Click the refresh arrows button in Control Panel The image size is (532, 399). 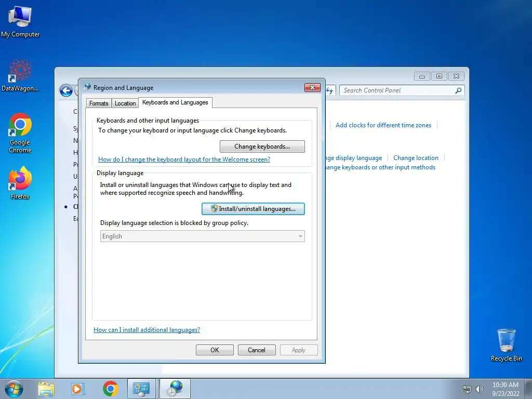[330, 90]
